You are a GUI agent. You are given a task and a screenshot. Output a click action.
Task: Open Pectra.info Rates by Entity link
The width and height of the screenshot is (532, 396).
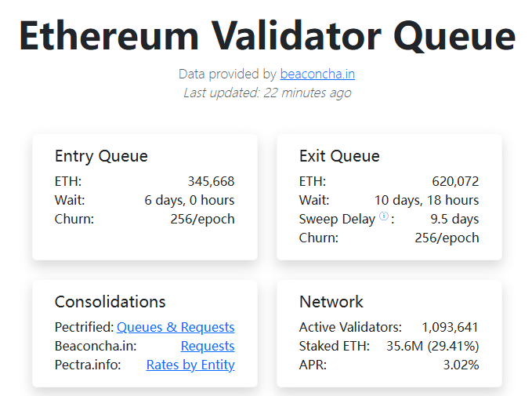(x=190, y=365)
